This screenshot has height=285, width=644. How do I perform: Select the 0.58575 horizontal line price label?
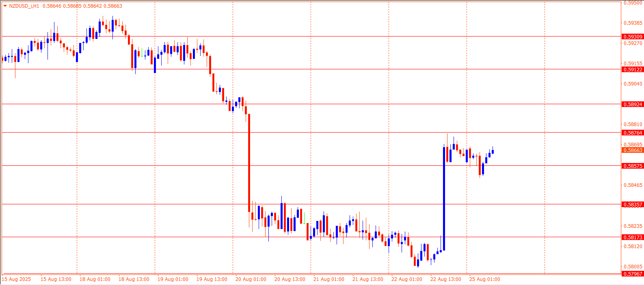(x=633, y=166)
